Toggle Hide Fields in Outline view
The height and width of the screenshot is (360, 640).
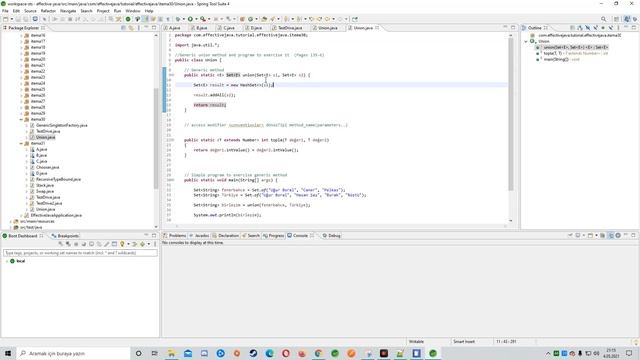coord(587,28)
